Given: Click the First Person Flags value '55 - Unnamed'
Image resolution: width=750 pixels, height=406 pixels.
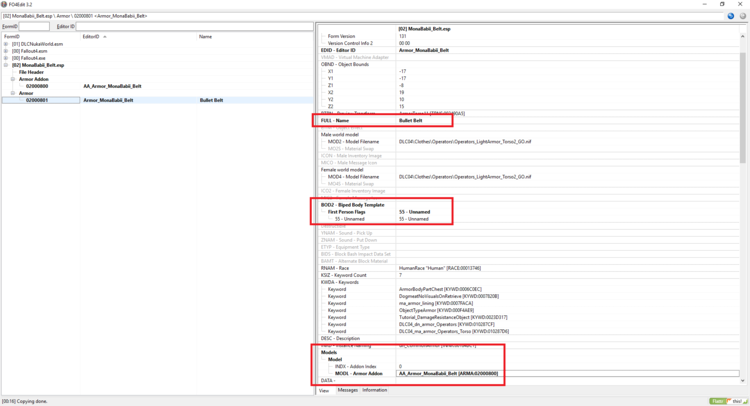Looking at the screenshot, I should (x=414, y=212).
